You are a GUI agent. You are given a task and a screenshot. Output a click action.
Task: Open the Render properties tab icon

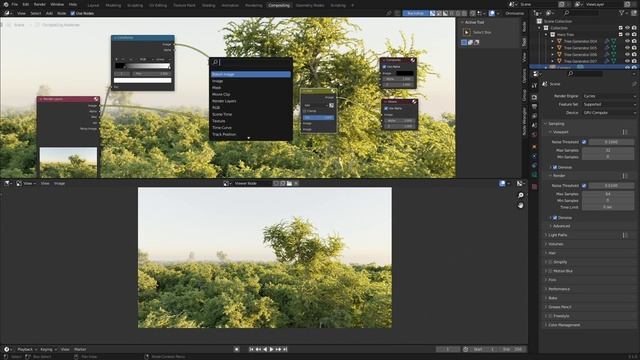534,97
